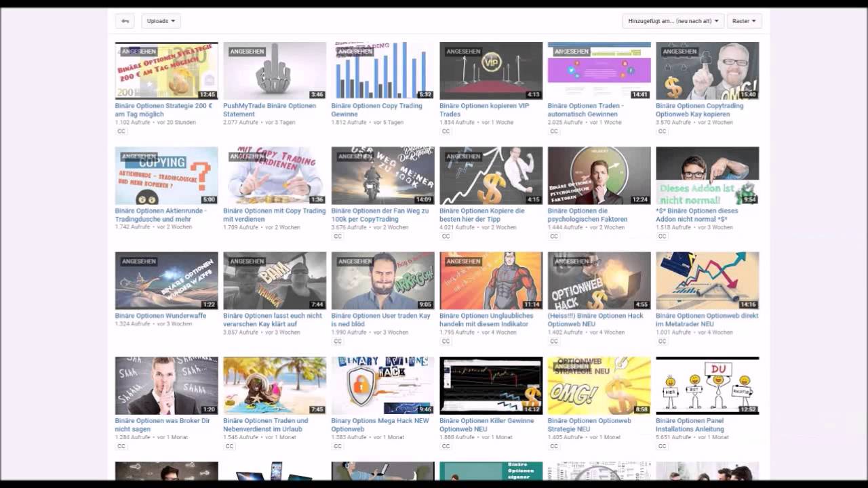Click the back arrow button
This screenshot has width=868, height=488.
pos(125,21)
